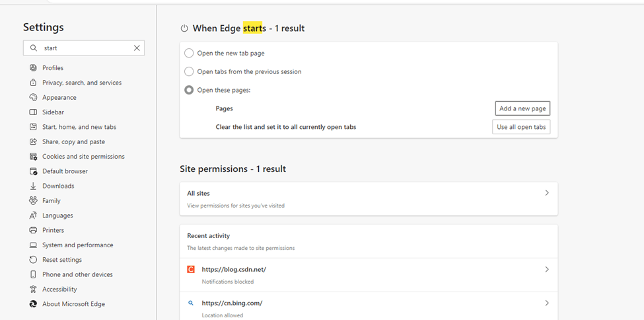Screen dimensions: 644x320
Task: Click the Cookies and site permissions icon
Action: [33, 157]
